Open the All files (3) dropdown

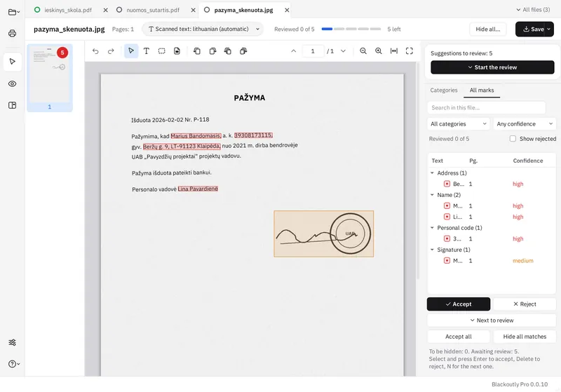[x=533, y=10]
